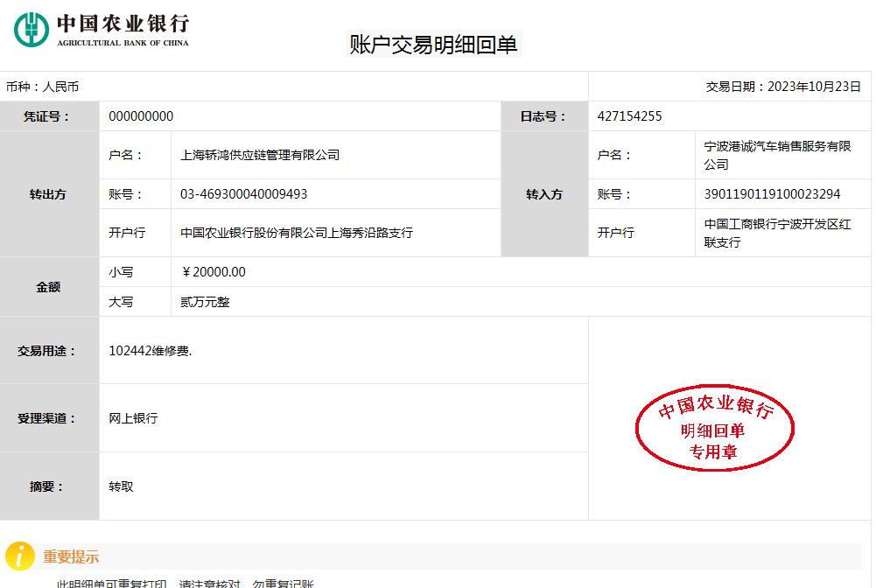The height and width of the screenshot is (588, 876).
Task: Select the amount ￥20000.00
Action: point(214,272)
